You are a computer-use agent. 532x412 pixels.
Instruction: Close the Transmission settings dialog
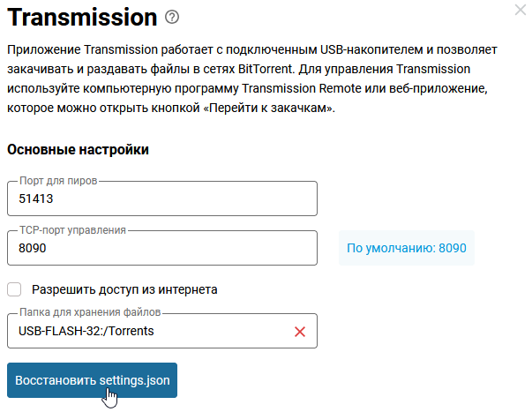click(x=520, y=10)
